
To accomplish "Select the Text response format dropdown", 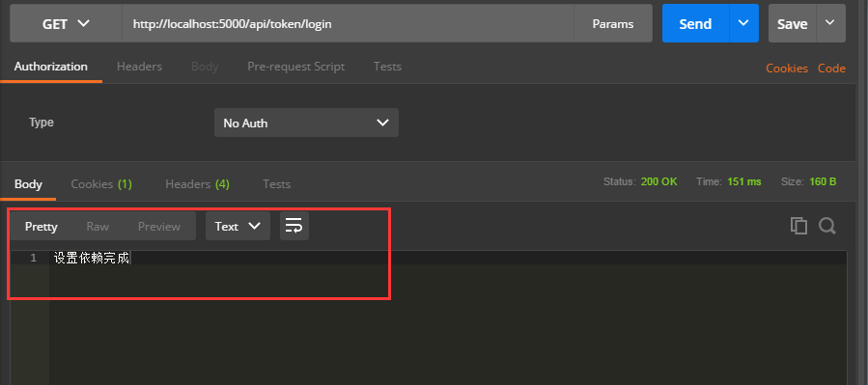I will (238, 226).
